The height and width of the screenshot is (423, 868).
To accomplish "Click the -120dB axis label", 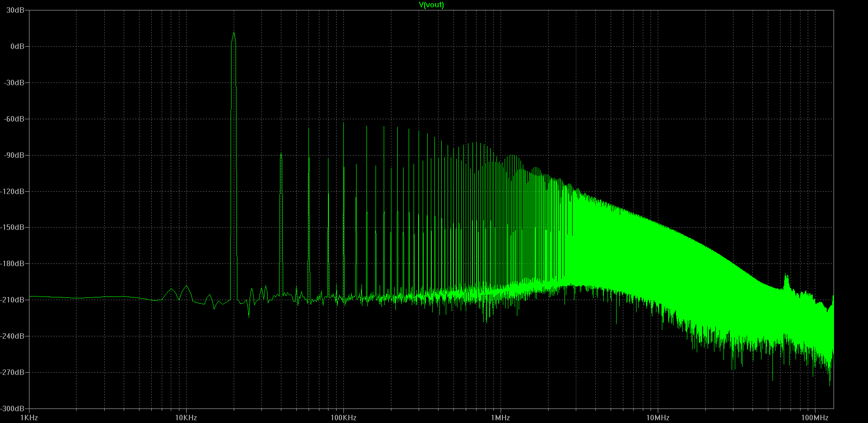I will (13, 191).
